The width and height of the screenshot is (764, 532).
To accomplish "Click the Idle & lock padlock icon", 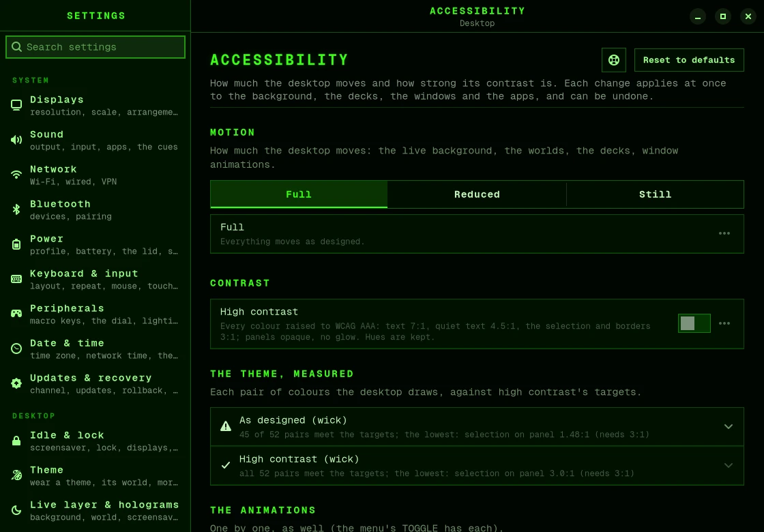I will coord(16,441).
